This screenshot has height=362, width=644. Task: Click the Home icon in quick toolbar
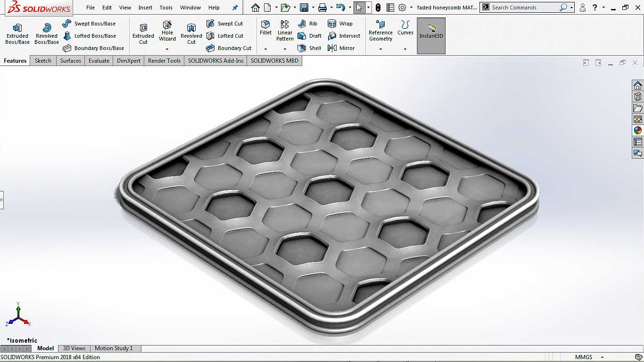[x=256, y=8]
